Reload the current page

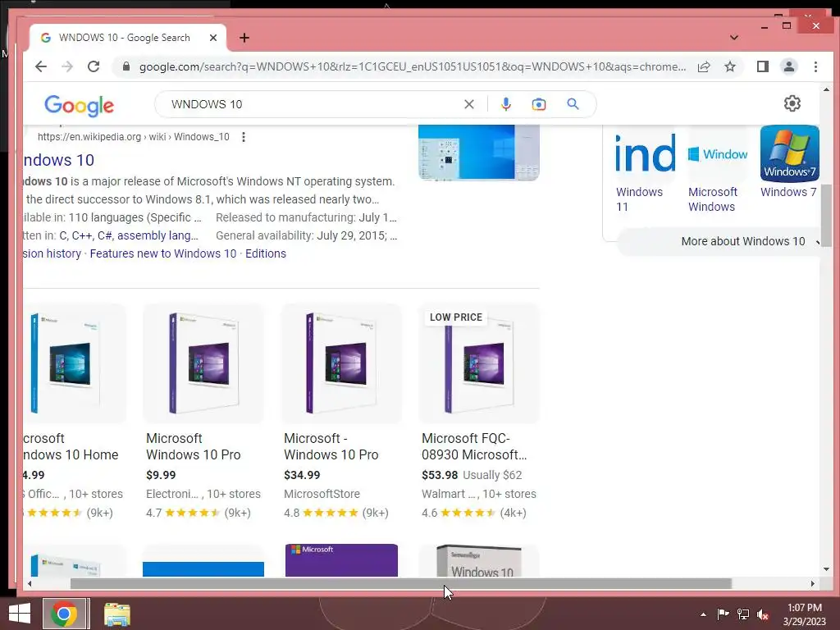tap(94, 66)
